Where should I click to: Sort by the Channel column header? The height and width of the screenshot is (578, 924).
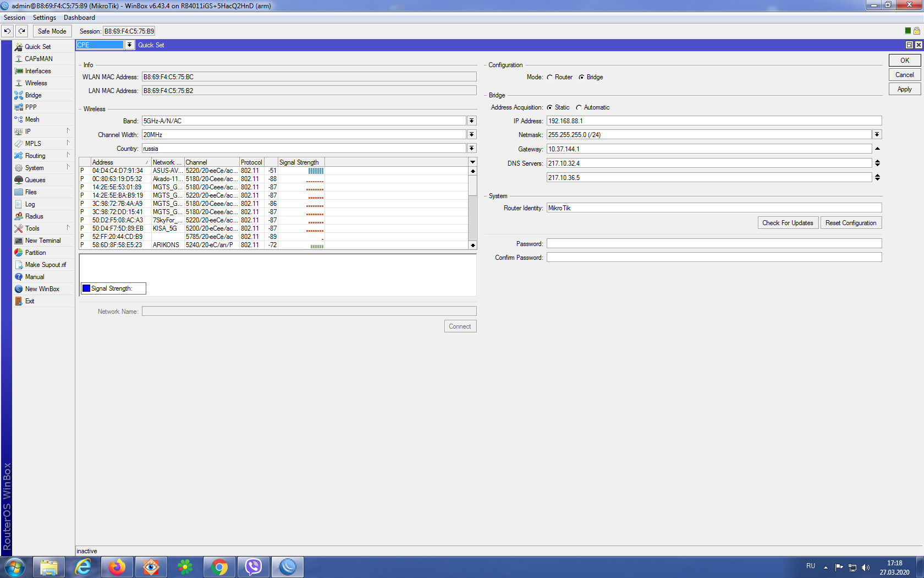[212, 162]
